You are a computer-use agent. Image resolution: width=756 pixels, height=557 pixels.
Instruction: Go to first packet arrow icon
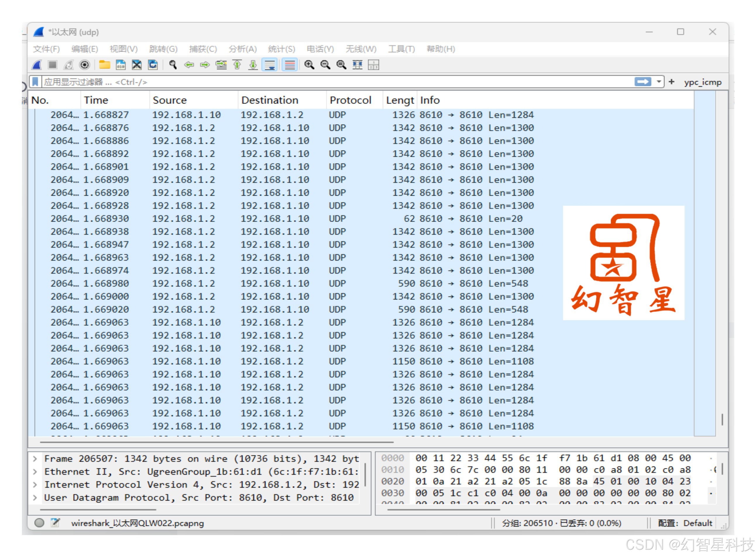click(237, 65)
